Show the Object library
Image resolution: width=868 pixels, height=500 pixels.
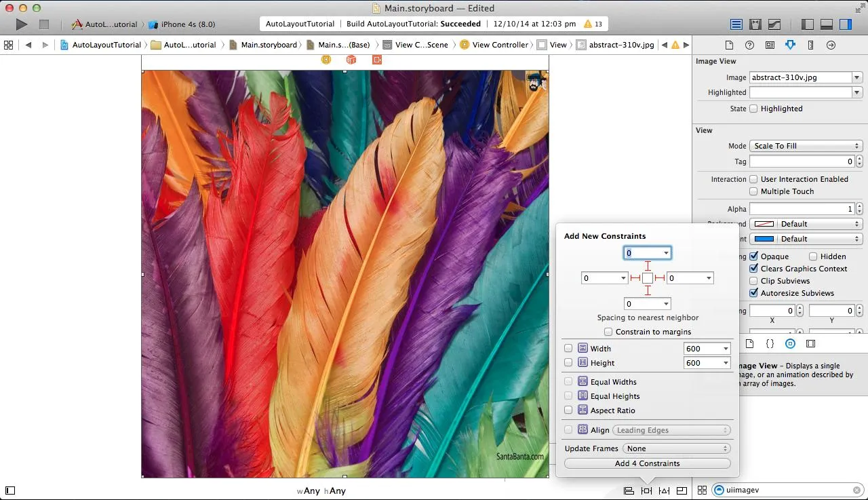click(x=790, y=344)
